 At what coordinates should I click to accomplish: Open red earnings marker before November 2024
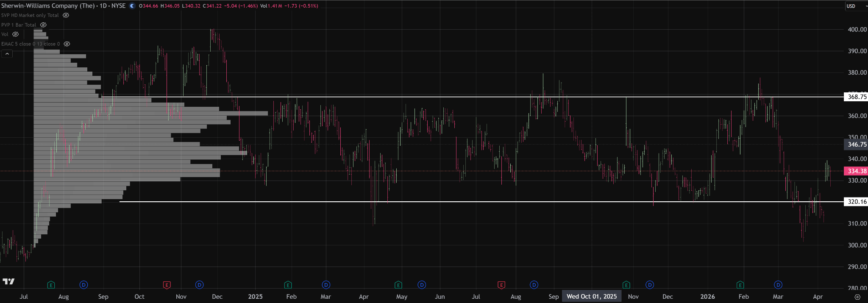pos(167,285)
